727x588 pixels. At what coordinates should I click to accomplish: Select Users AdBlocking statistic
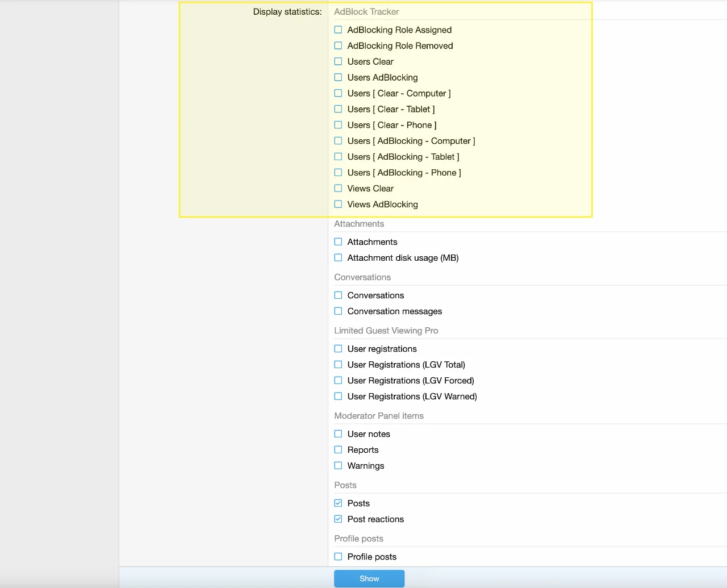[339, 77]
